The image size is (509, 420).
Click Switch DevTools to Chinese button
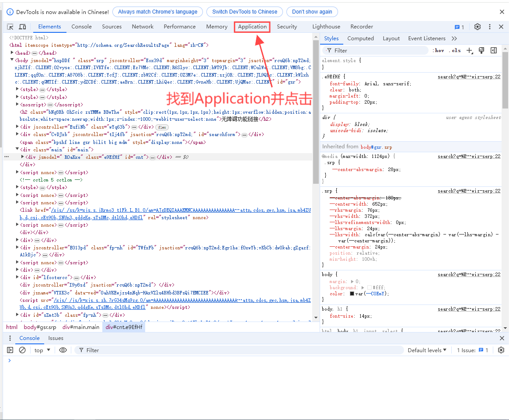(245, 12)
